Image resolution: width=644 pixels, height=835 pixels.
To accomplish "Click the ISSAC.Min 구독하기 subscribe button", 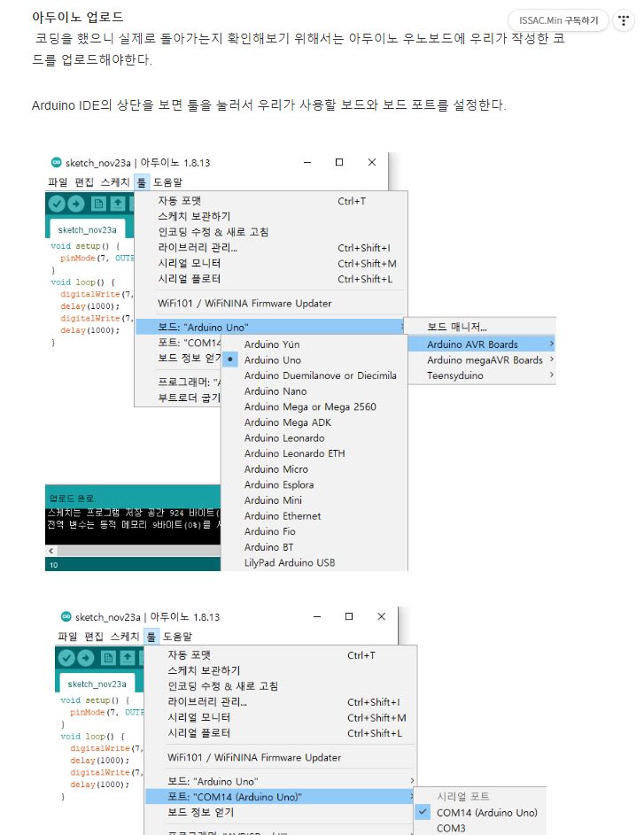I will pyautogui.click(x=558, y=20).
